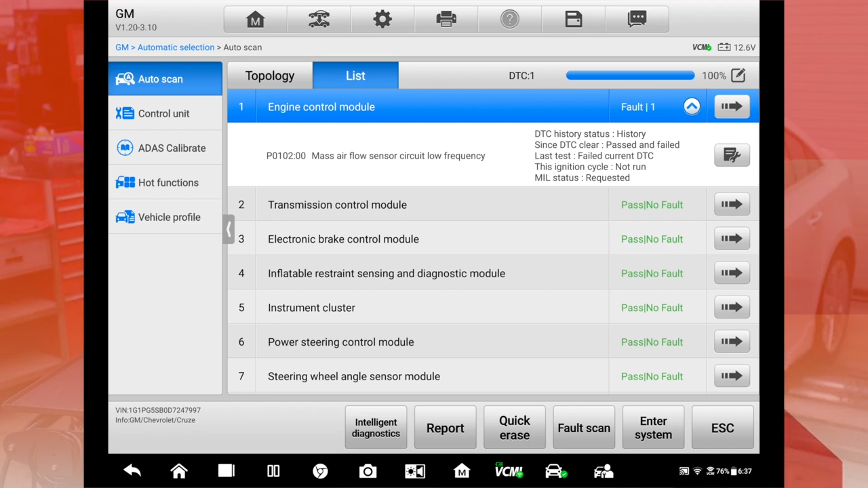868x488 pixels.
Task: Open the camera screenshot tool in taskbar
Action: pyautogui.click(x=367, y=471)
